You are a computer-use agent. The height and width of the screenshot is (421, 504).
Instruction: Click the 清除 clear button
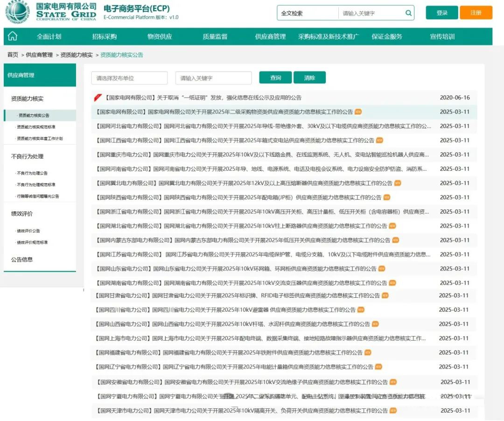pyautogui.click(x=310, y=77)
